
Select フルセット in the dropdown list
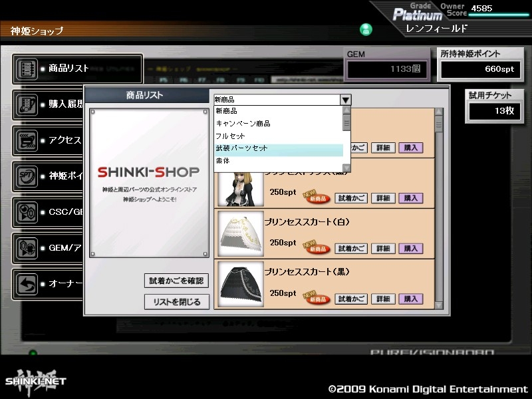279,136
